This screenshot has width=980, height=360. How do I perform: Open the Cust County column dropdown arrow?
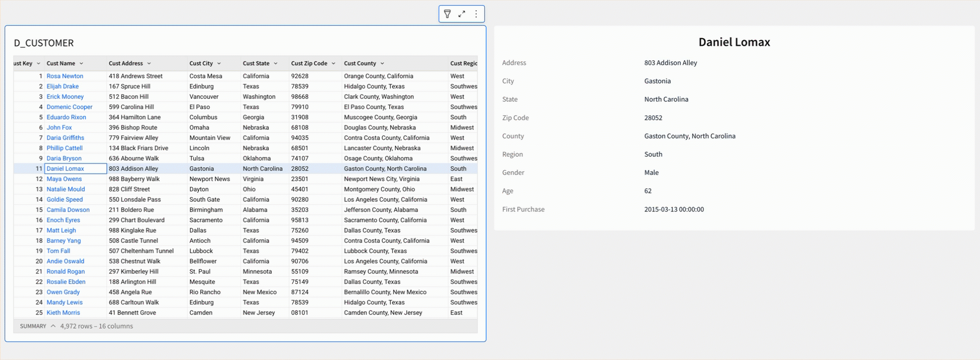pyautogui.click(x=382, y=64)
